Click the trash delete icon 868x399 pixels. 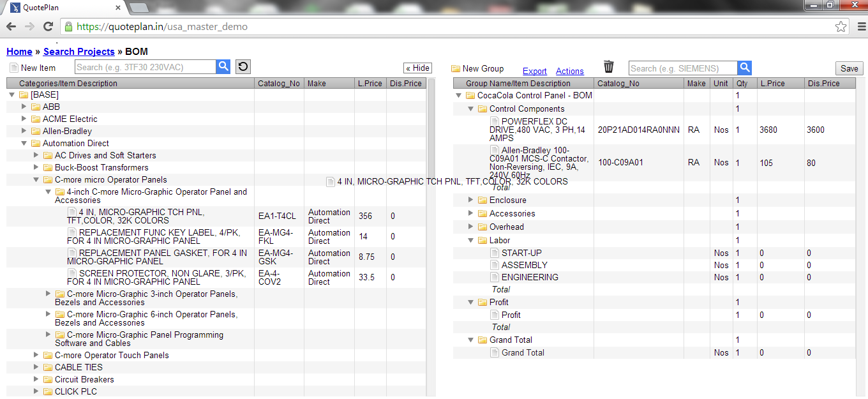[609, 66]
